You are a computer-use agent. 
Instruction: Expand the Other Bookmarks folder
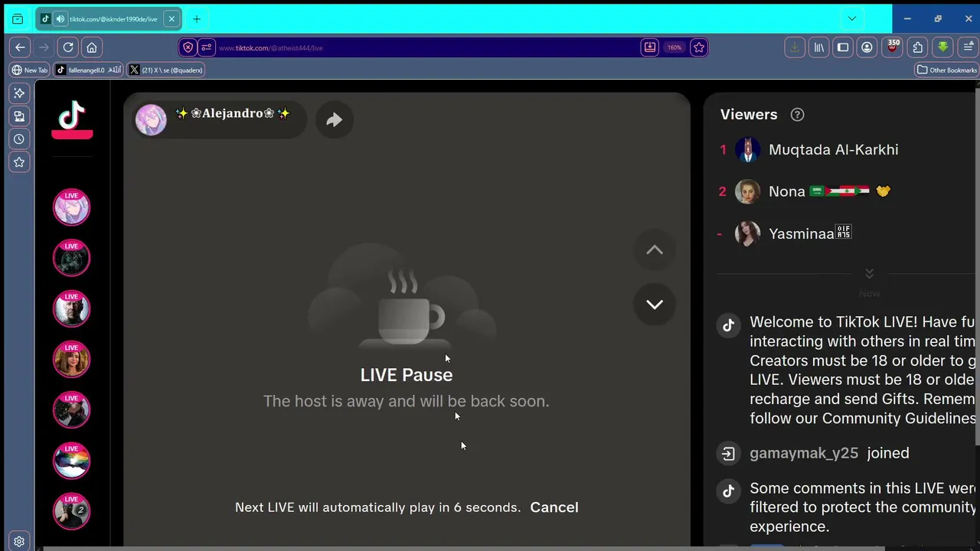[947, 70]
